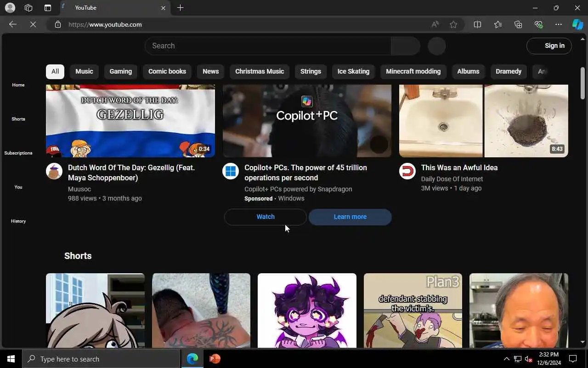The width and height of the screenshot is (588, 368).
Task: Select the Strings filter chip
Action: pos(311,71)
